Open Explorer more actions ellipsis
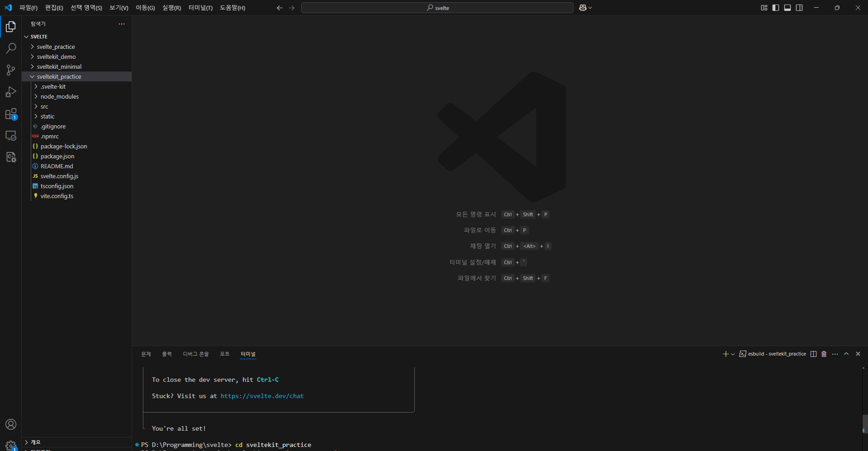 (122, 24)
